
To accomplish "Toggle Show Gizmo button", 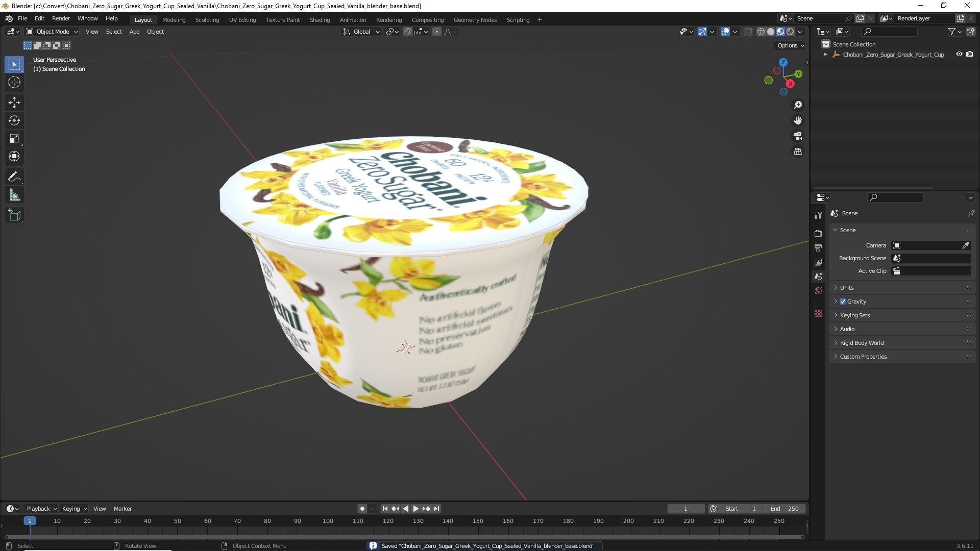I will point(702,32).
